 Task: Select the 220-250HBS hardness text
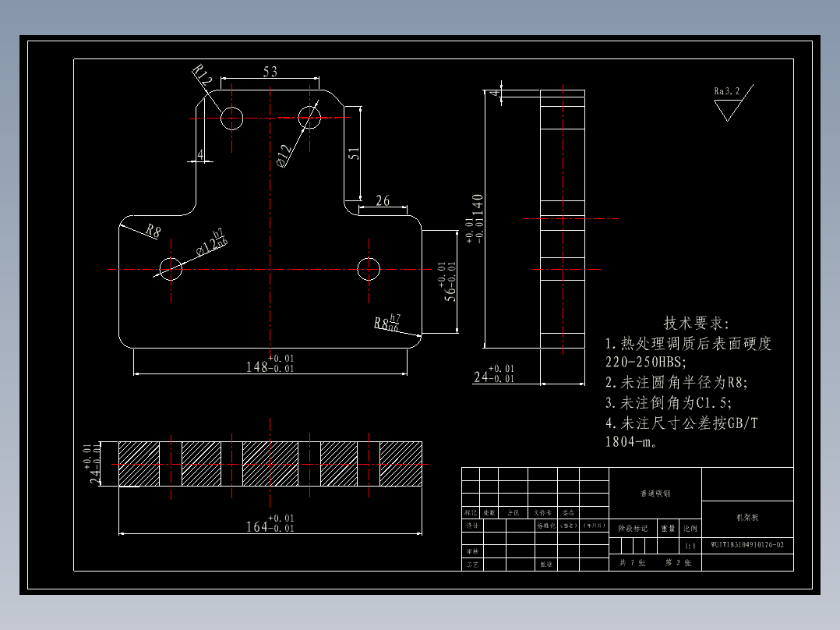click(x=645, y=363)
